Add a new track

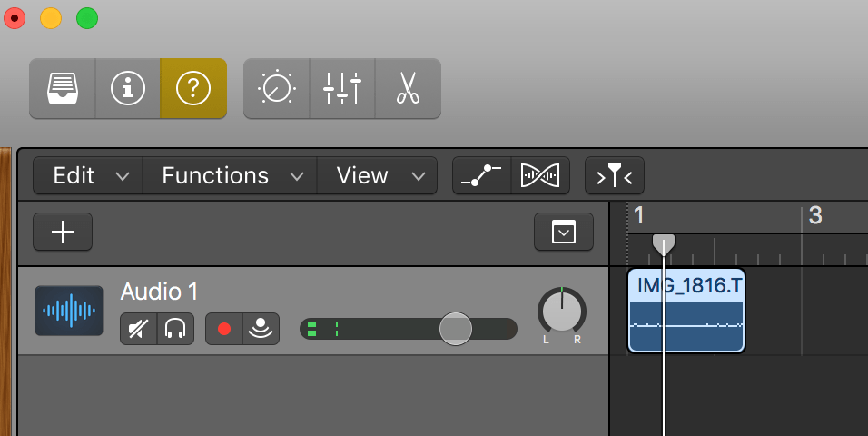tap(63, 233)
